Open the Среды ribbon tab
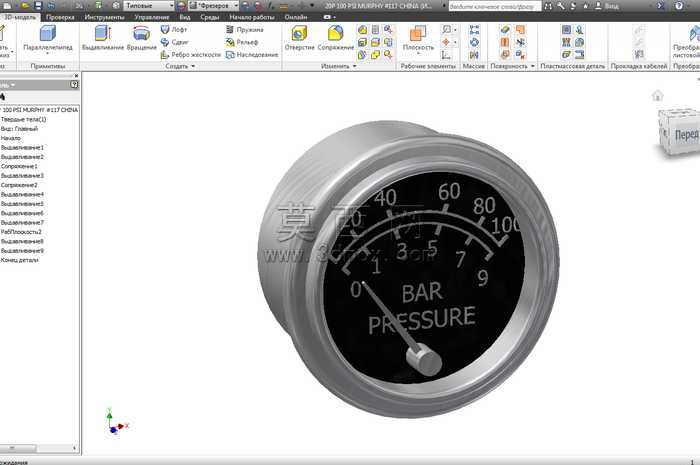This screenshot has height=465, width=700. [210, 17]
